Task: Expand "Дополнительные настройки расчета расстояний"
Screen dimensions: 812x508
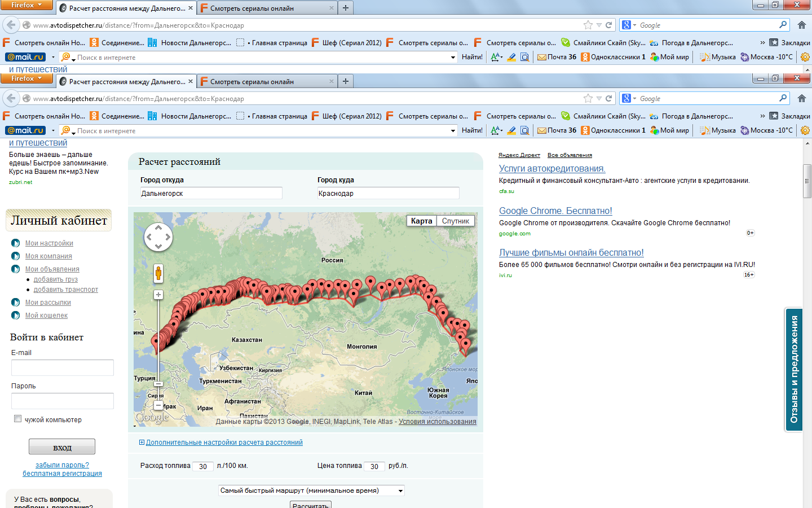Action: pyautogui.click(x=224, y=443)
